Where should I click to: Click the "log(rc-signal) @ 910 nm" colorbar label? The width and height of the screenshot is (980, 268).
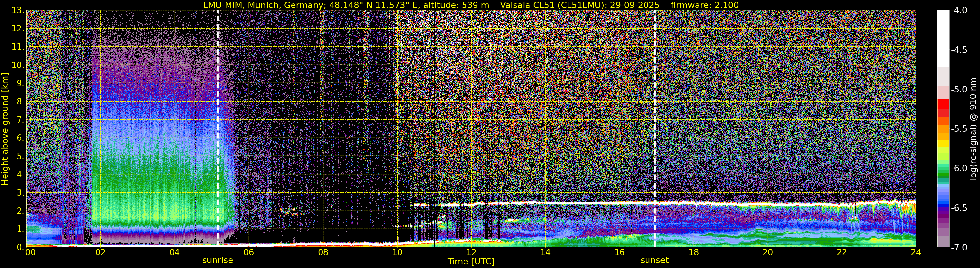click(x=973, y=129)
